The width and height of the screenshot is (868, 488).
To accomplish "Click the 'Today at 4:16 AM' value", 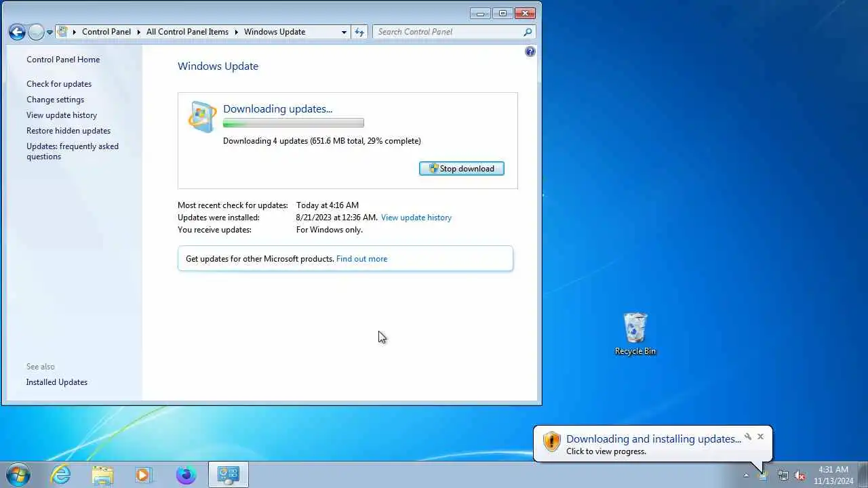I will pyautogui.click(x=328, y=205).
